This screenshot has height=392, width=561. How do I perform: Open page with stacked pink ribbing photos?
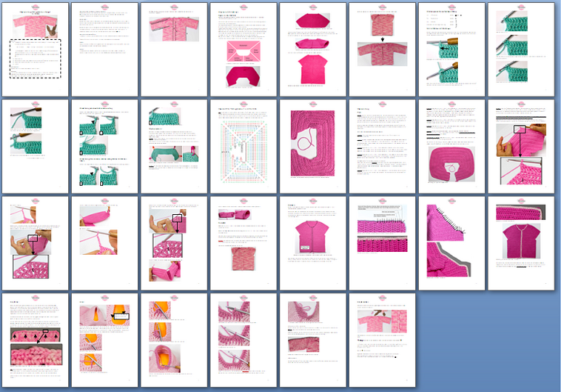[x=382, y=243]
